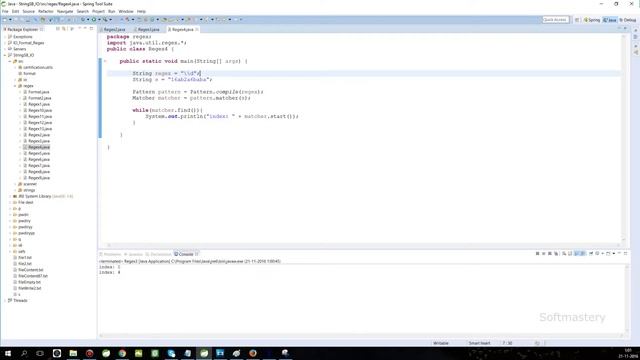The height and width of the screenshot is (360, 640).
Task: Click the editor vertical scrollbar
Action: coord(623,137)
